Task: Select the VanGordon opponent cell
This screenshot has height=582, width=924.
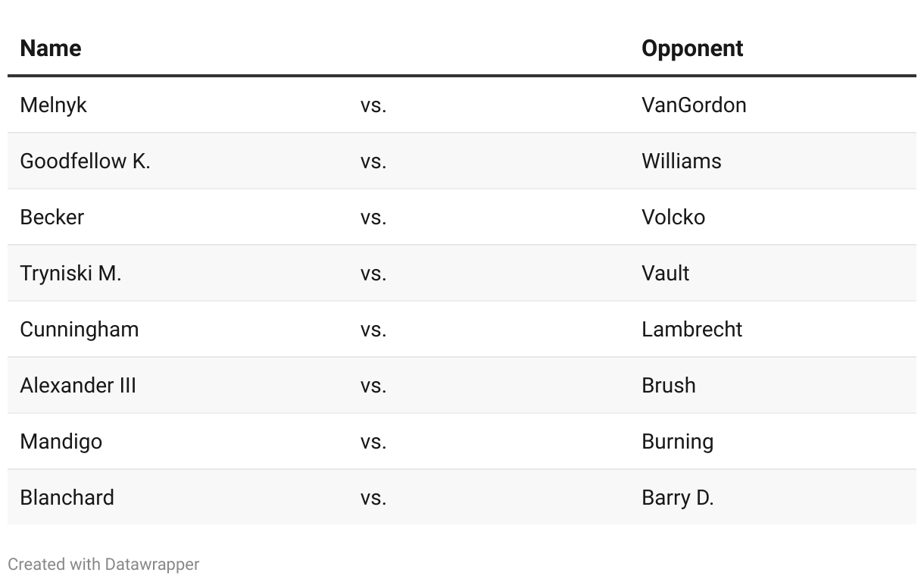Action: click(x=694, y=105)
